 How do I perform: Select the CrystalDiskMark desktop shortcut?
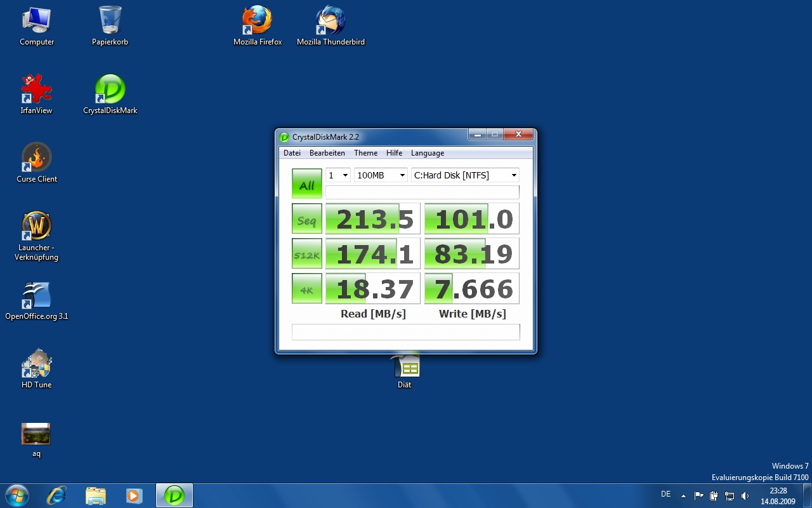[110, 94]
